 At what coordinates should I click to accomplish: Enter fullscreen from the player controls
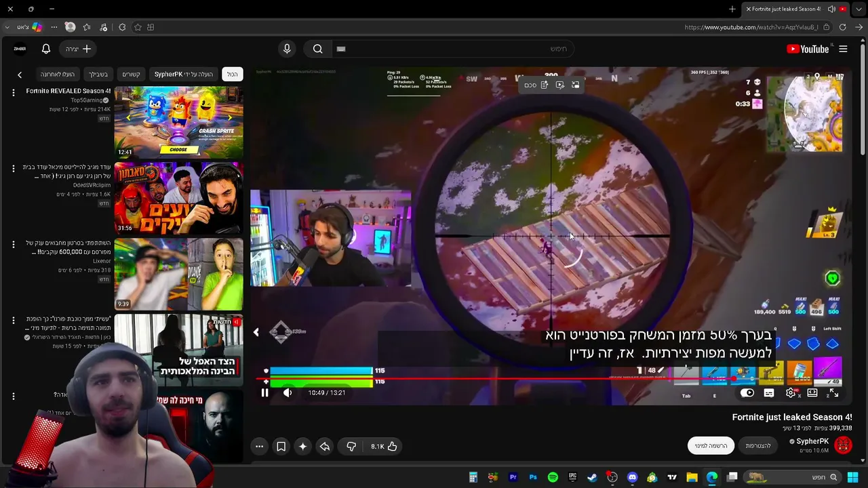pos(833,393)
